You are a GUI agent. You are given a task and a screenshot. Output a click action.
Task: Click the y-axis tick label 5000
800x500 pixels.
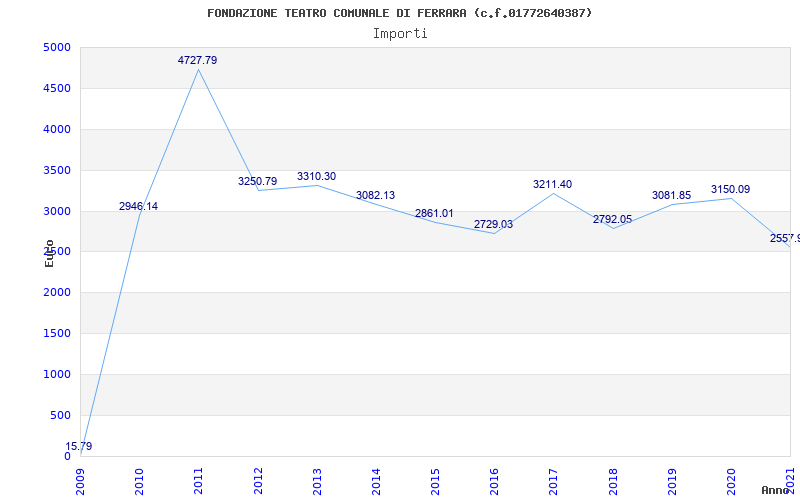click(x=57, y=47)
